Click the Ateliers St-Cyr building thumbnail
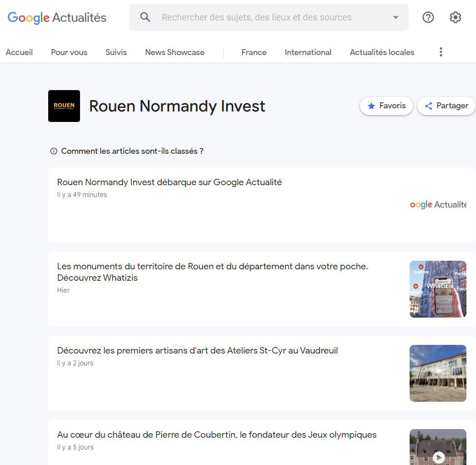 pyautogui.click(x=438, y=373)
